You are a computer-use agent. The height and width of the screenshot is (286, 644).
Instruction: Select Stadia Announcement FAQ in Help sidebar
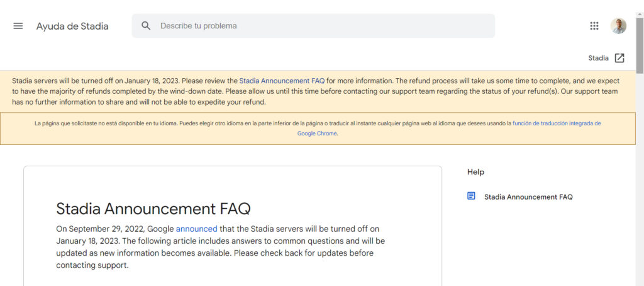click(528, 197)
